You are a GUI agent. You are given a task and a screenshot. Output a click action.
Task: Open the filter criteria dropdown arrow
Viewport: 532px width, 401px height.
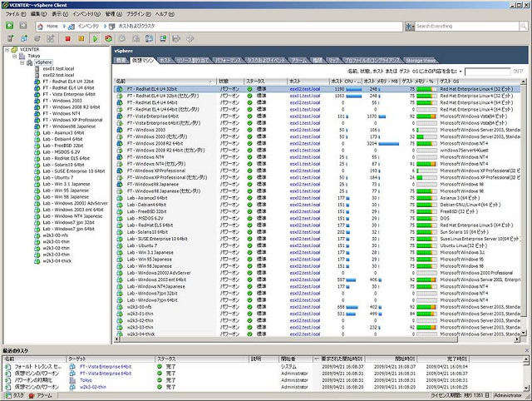461,72
